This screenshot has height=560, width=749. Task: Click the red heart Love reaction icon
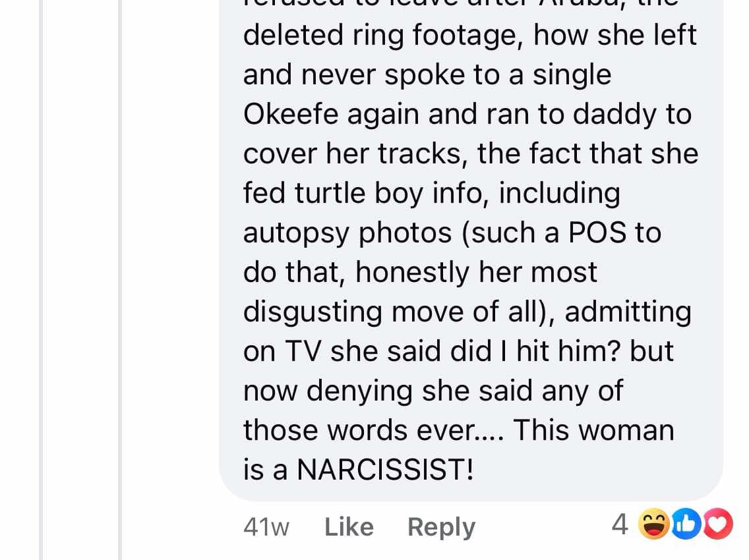[x=718, y=524]
